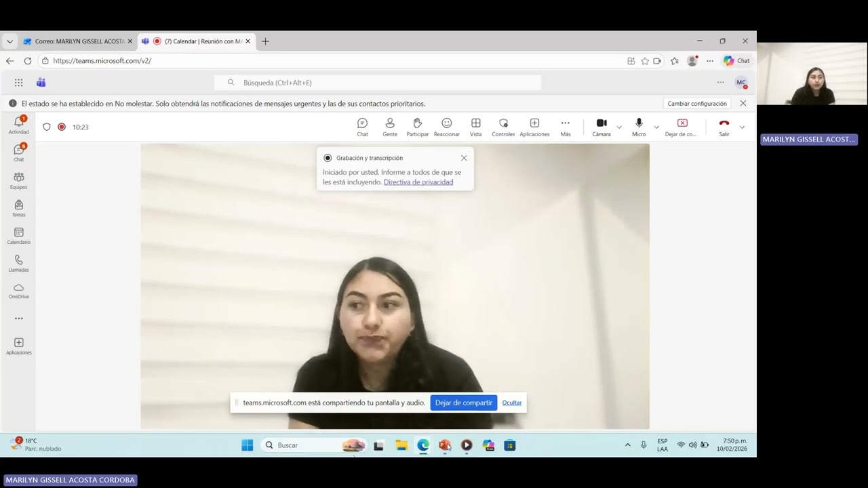Open Aplicaciones in the left sidebar
Screen dimensions: 868x488
[x=18, y=346]
